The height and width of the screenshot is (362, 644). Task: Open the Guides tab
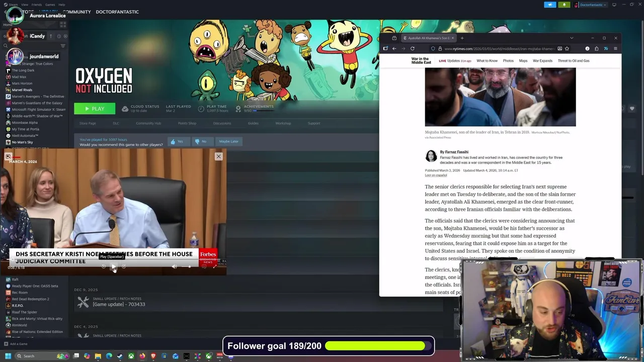[253, 123]
